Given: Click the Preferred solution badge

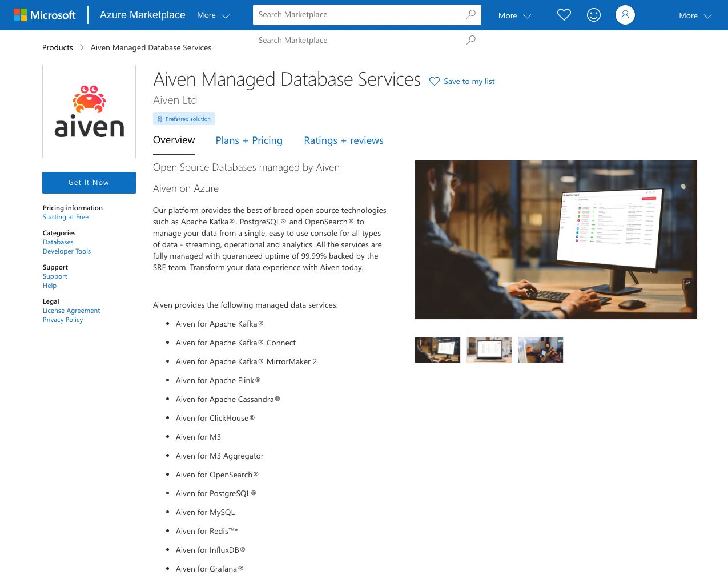Looking at the screenshot, I should click(184, 119).
